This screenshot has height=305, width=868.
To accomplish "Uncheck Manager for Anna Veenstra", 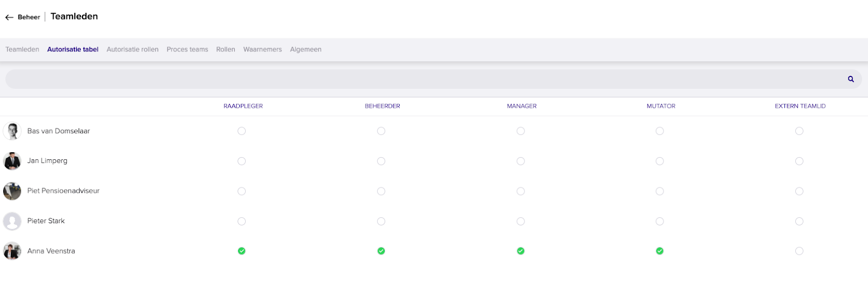I will (520, 251).
